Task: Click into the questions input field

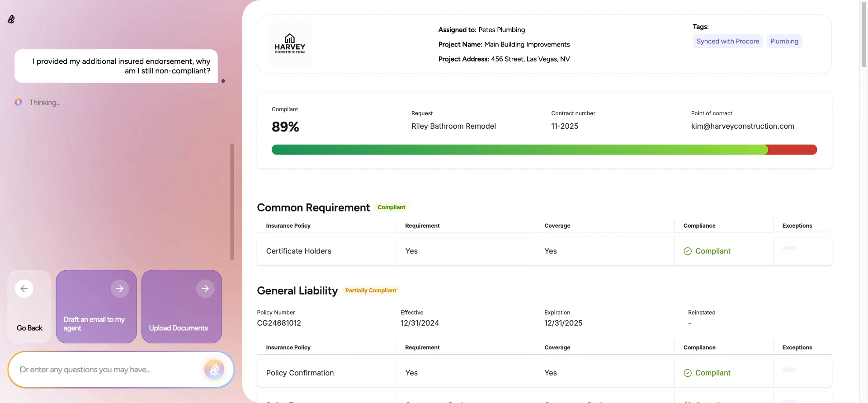Action: pyautogui.click(x=108, y=370)
